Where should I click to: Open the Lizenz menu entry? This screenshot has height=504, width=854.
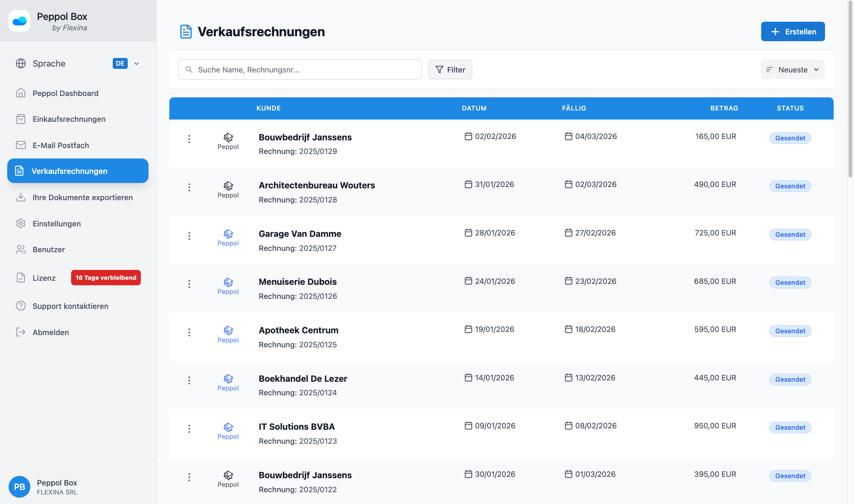coord(43,278)
